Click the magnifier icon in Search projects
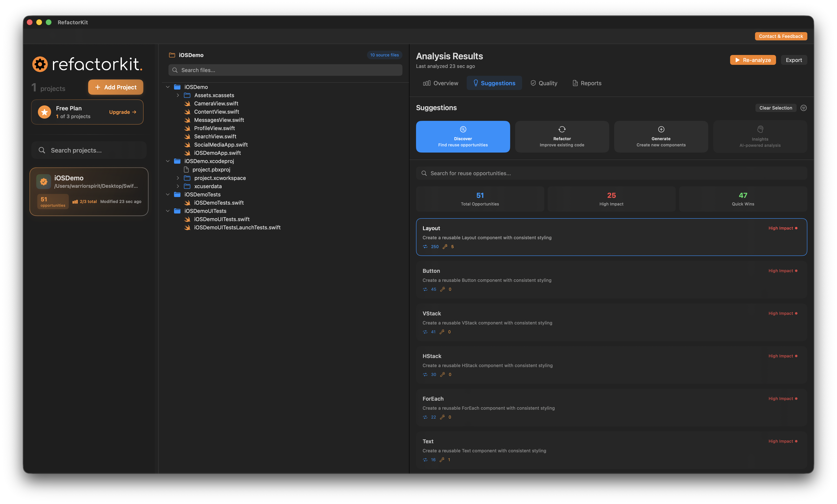The height and width of the screenshot is (504, 837). pyautogui.click(x=42, y=150)
